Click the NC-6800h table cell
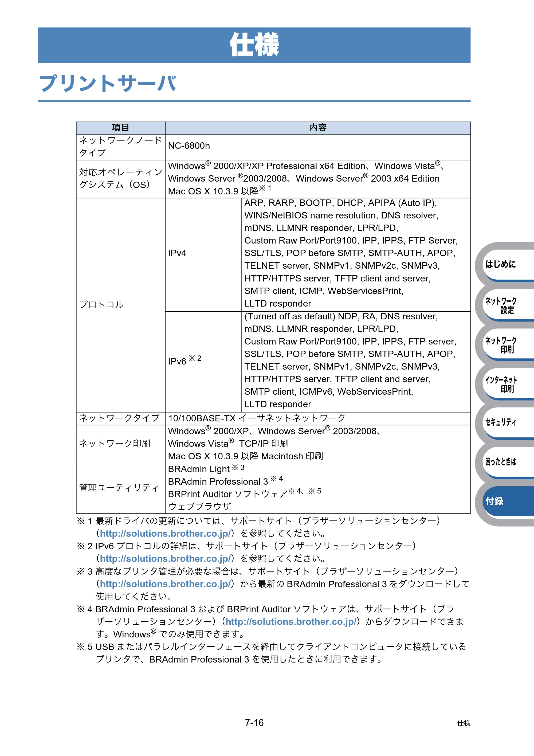This screenshot has width=534, height=756. tap(318, 147)
